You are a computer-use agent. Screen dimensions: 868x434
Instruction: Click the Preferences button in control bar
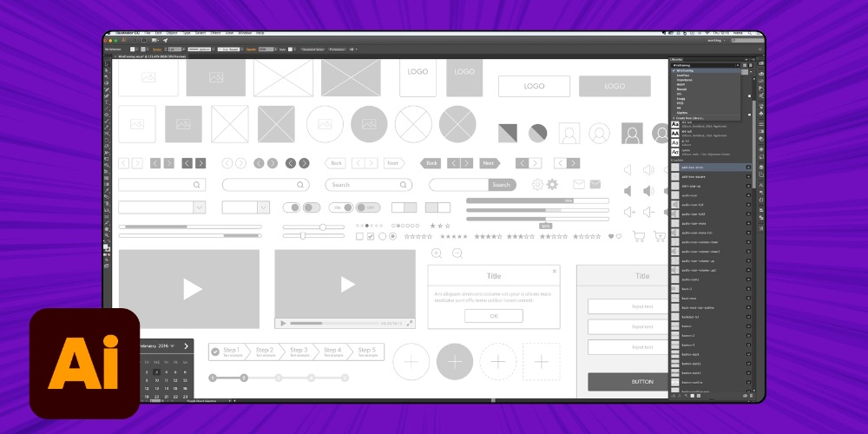click(336, 49)
